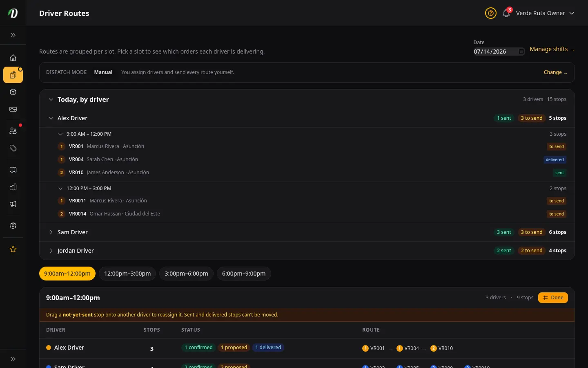Screen dimensions: 588x368
Task: Select the 3:00pm–6:00pm slot tab
Action: [x=186, y=274]
